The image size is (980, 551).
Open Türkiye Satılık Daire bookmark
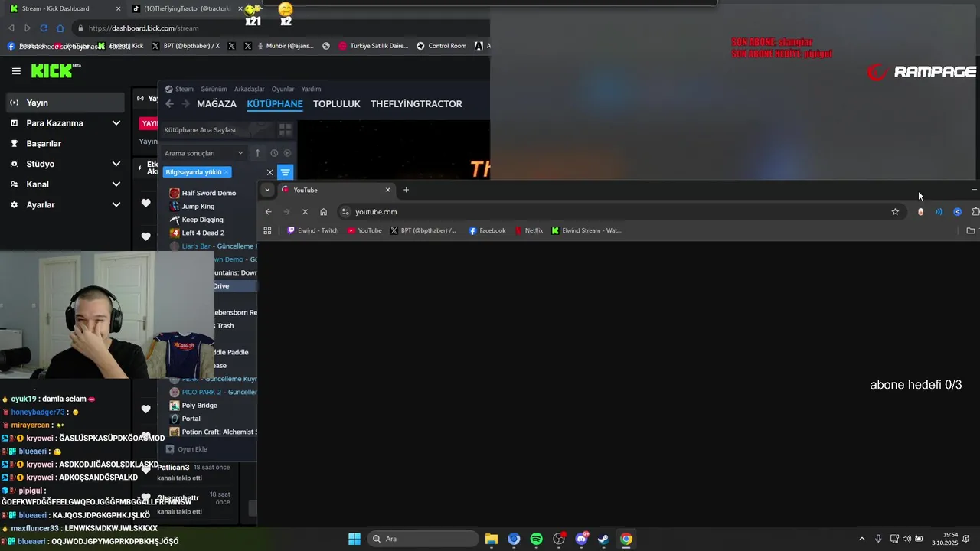pyautogui.click(x=373, y=46)
